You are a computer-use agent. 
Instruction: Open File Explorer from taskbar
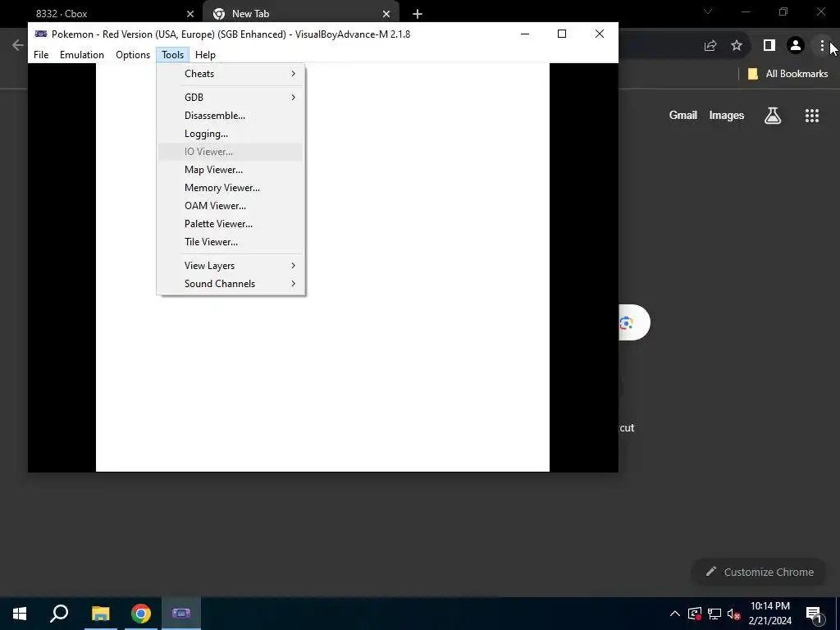[100, 614]
